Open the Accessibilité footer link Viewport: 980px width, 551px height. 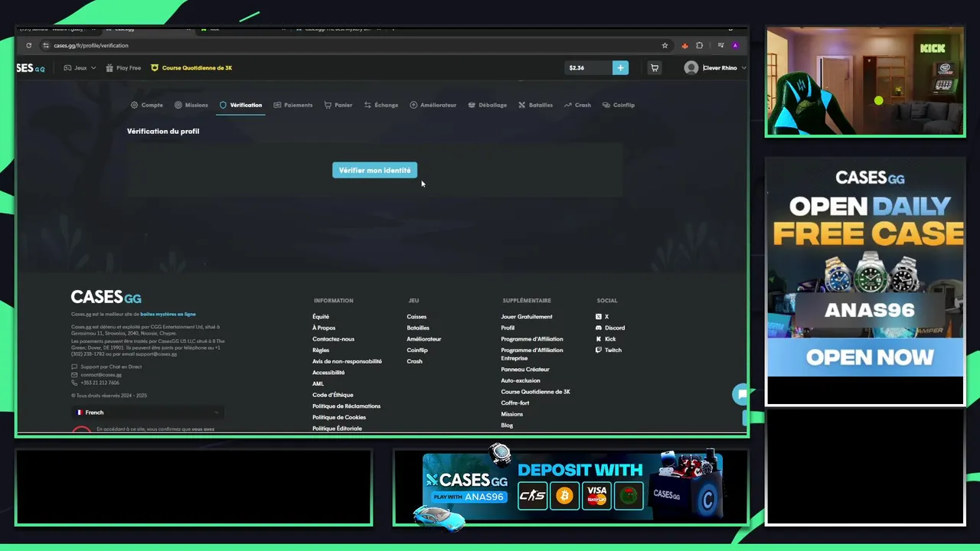click(328, 373)
